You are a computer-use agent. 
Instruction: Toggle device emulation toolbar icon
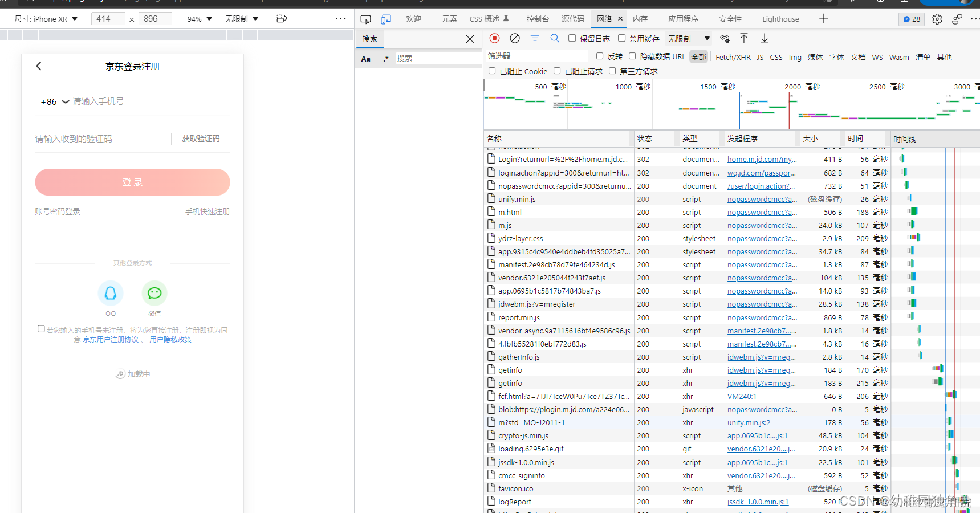386,19
